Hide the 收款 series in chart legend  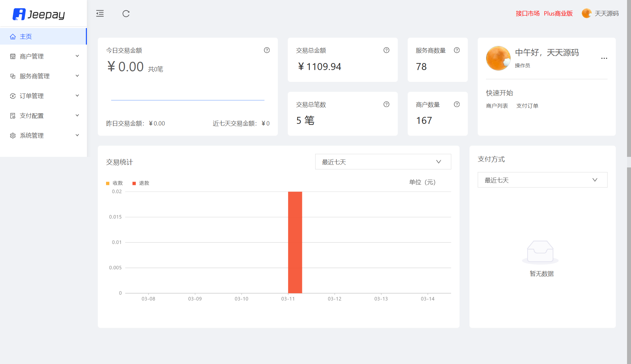tap(114, 183)
